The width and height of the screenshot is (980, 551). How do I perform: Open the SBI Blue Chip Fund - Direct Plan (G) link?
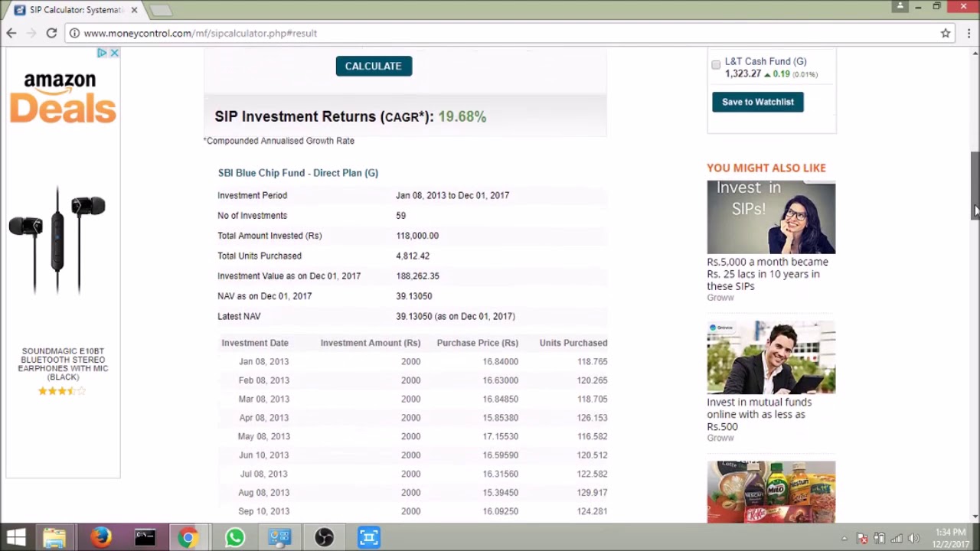298,173
